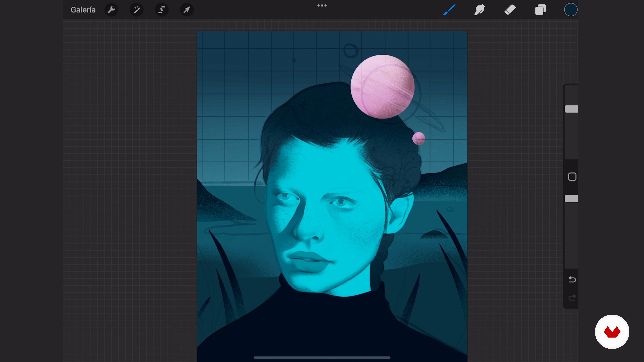644x362 pixels.
Task: Tap the small pink moon on canvas
Action: pos(418,138)
